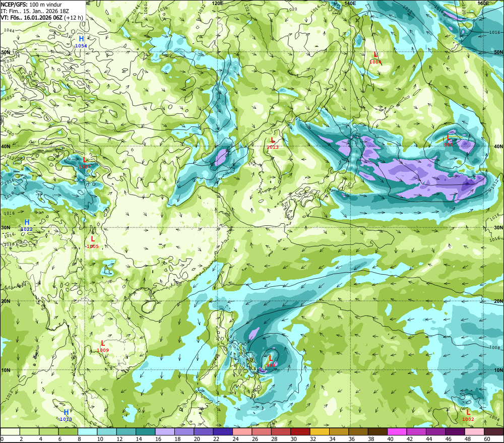The image size is (504, 443).
Task: Click the legend value 48
Action: pyautogui.click(x=468, y=439)
